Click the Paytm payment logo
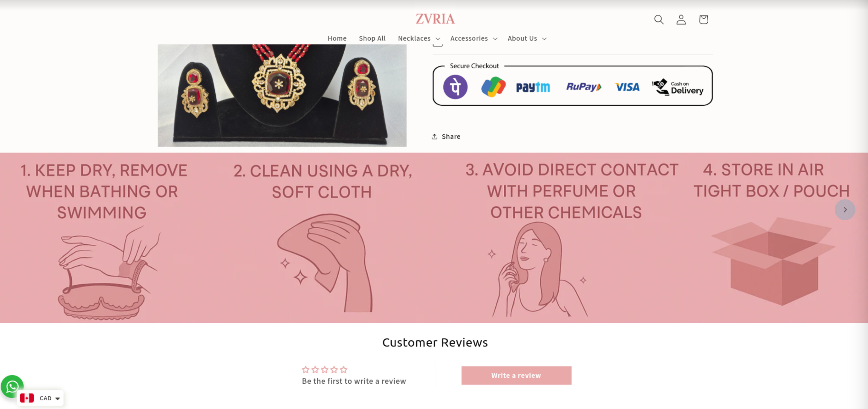 (x=533, y=87)
